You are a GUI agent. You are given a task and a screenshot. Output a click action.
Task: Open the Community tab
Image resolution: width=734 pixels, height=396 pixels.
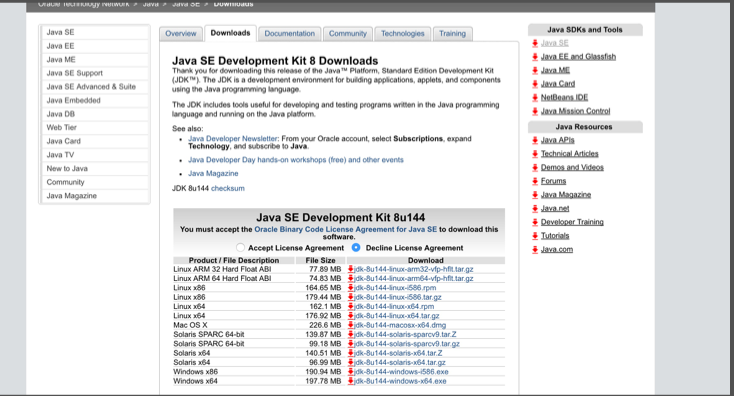coord(348,34)
